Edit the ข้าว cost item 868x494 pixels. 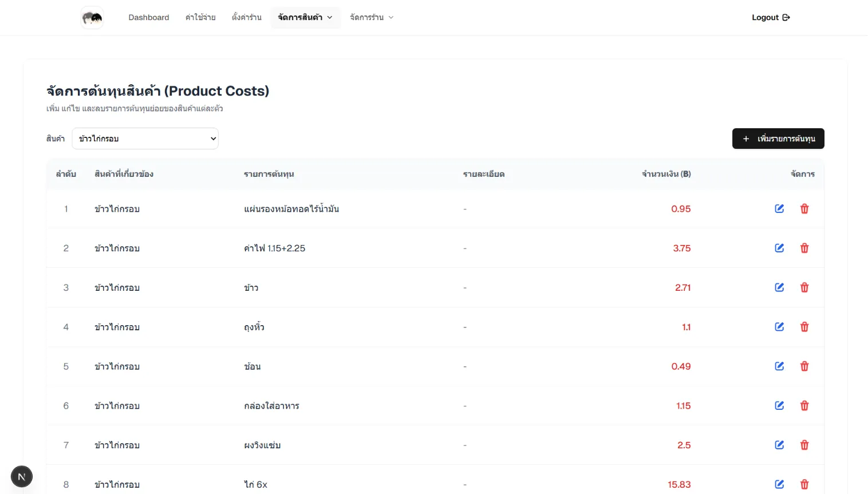779,287
